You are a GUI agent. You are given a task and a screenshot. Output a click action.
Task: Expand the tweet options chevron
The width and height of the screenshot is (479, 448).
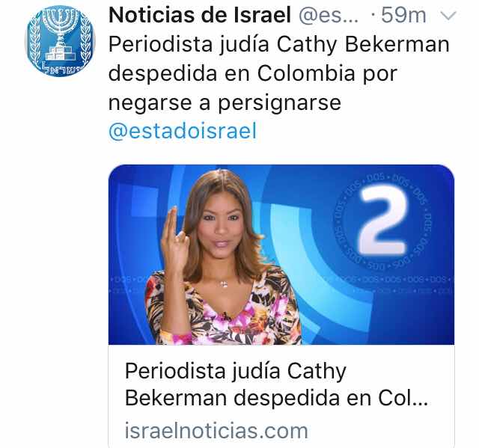[x=449, y=16]
